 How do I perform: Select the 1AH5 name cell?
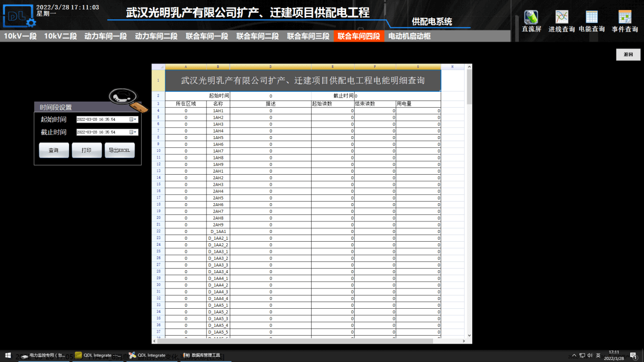pyautogui.click(x=218, y=138)
